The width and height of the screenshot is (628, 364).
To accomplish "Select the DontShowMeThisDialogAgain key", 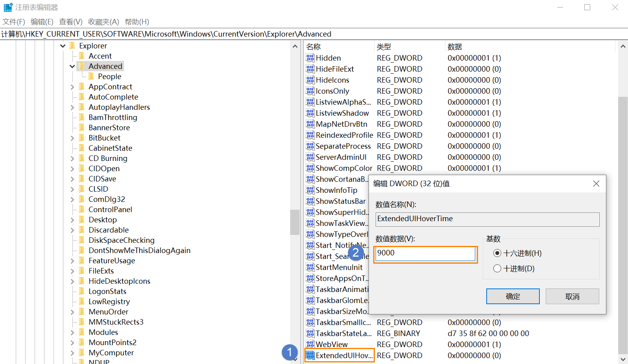I will click(x=139, y=251).
